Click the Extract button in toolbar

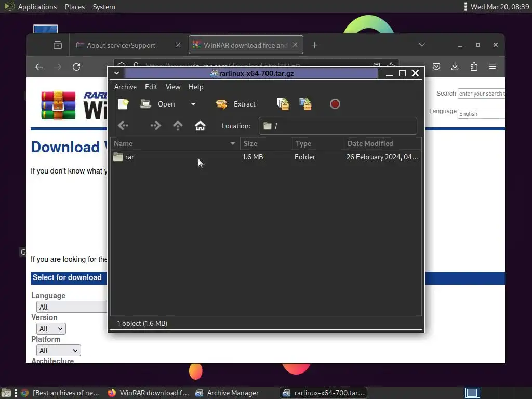point(235,104)
